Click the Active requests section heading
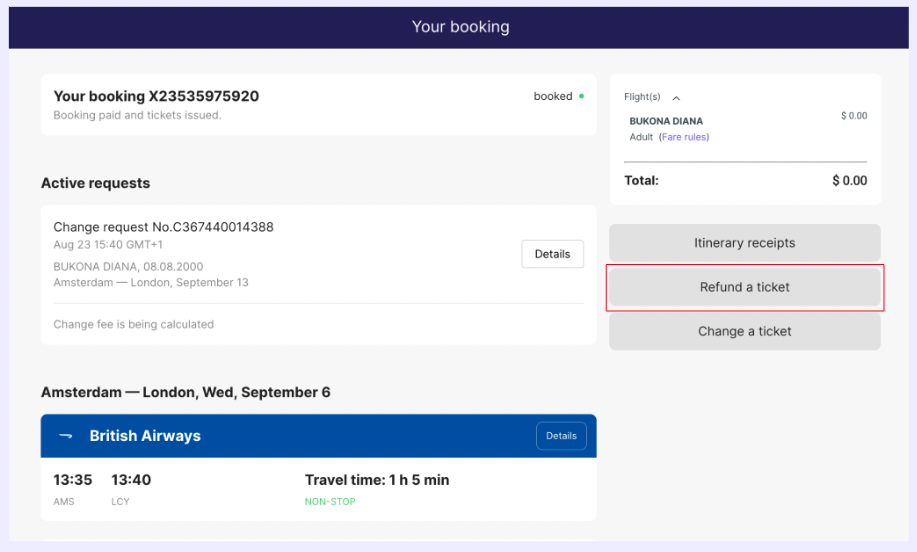The width and height of the screenshot is (917, 552). (x=95, y=184)
